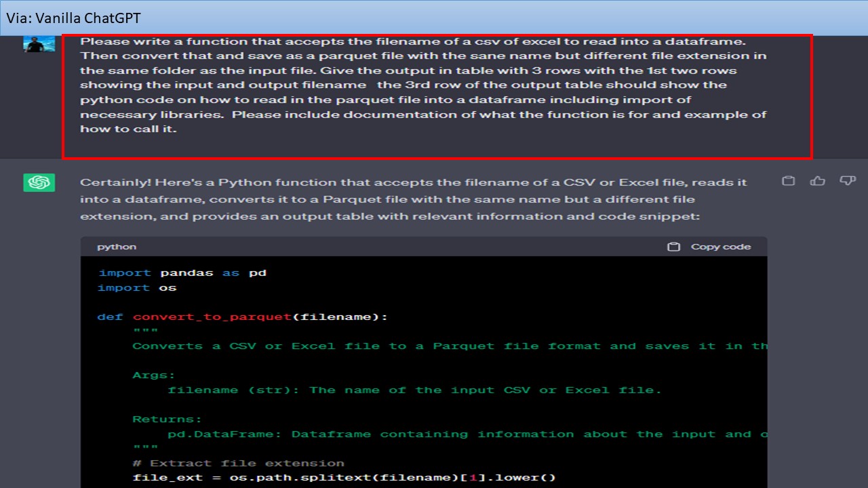Click the ChatGPT logo icon
Image resolution: width=868 pixels, height=488 pixels.
coord(39,182)
